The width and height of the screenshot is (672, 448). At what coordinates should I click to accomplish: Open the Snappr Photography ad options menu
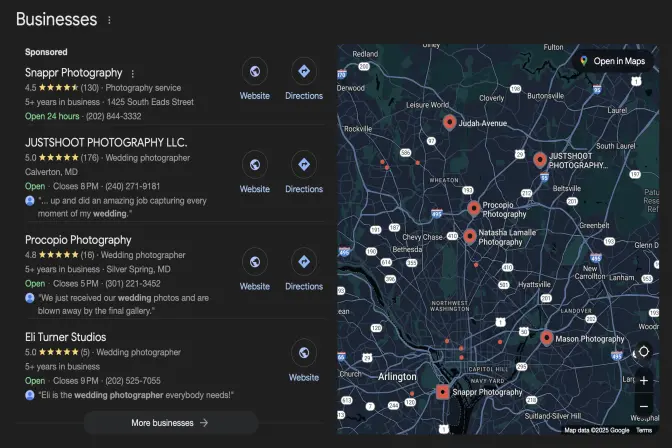click(133, 74)
